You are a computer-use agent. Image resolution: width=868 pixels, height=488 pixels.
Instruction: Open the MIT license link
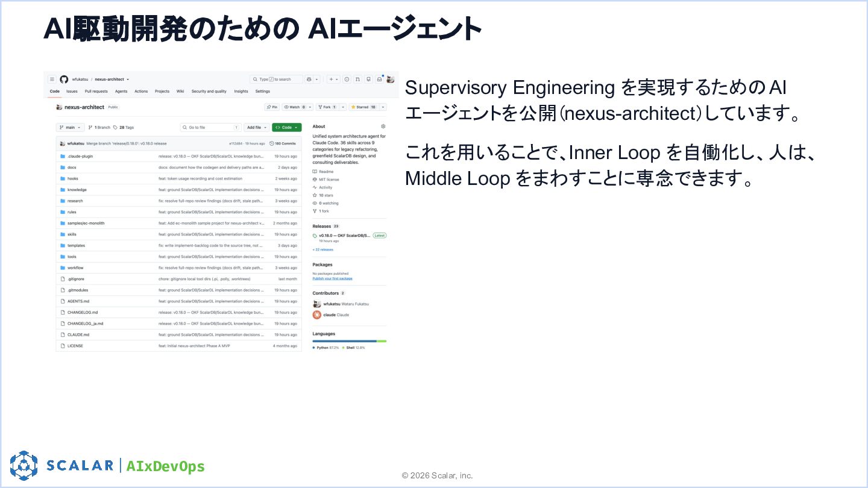(325, 180)
